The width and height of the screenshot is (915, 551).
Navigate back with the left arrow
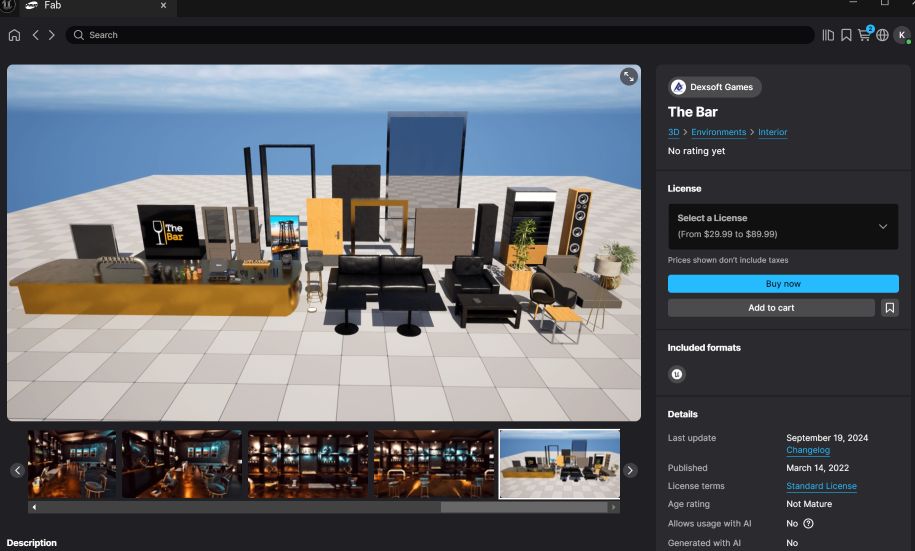pyautogui.click(x=36, y=35)
